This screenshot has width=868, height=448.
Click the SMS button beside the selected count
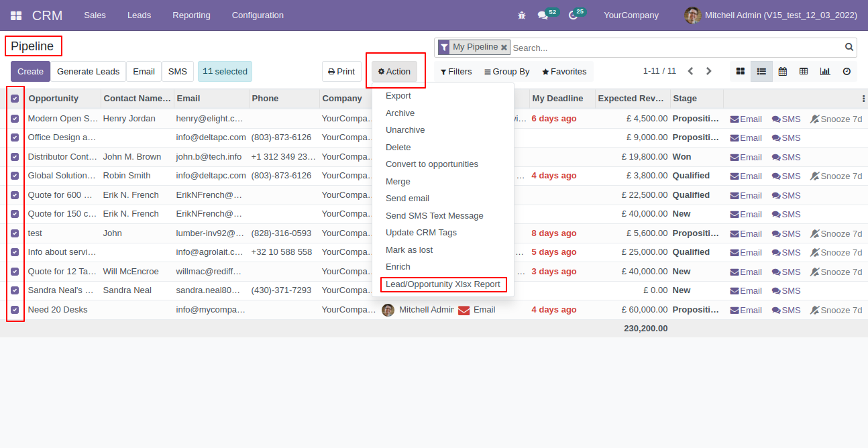click(178, 72)
